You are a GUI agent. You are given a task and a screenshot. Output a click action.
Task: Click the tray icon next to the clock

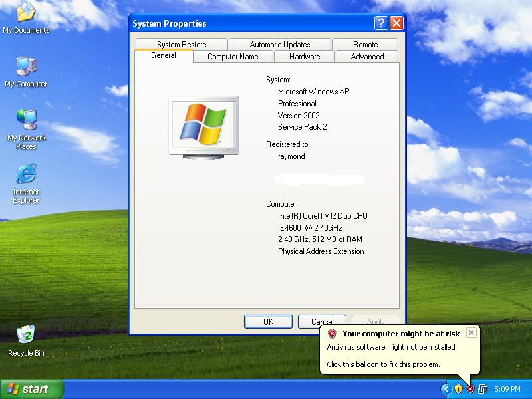pos(482,389)
